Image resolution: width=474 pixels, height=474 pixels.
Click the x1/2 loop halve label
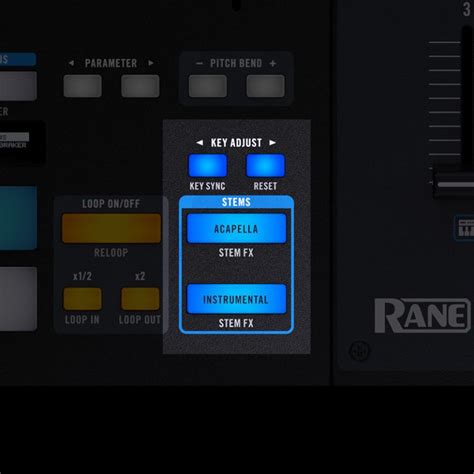point(82,276)
